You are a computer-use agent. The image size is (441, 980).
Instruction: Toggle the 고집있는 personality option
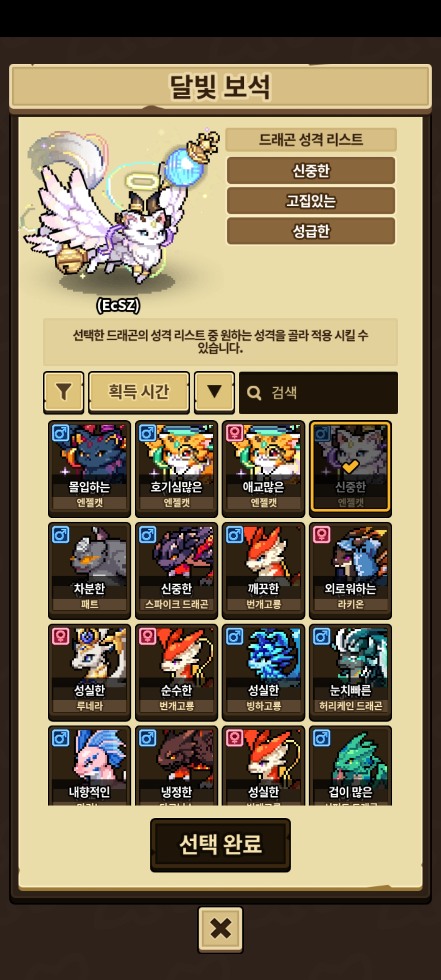click(x=311, y=200)
